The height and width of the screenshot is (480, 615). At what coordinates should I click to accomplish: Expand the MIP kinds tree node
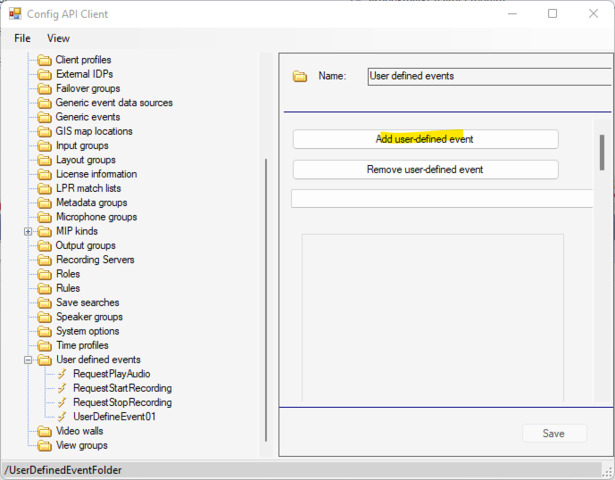coord(28,231)
